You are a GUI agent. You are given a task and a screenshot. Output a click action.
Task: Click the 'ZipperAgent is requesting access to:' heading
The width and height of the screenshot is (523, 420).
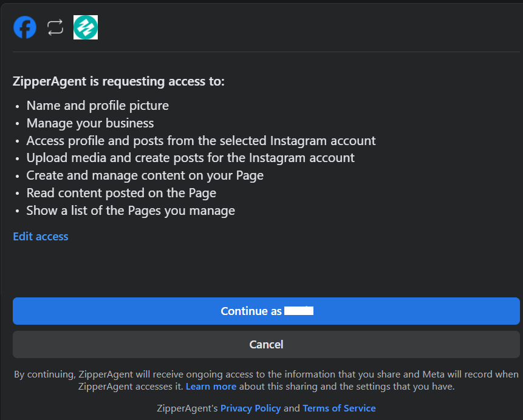(x=118, y=81)
